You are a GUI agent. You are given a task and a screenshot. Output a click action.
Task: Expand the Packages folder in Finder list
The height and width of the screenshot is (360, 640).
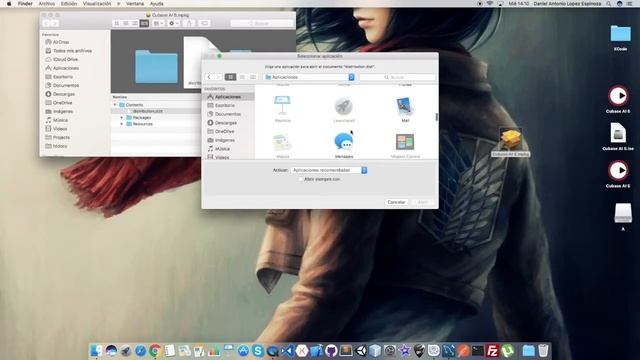122,118
